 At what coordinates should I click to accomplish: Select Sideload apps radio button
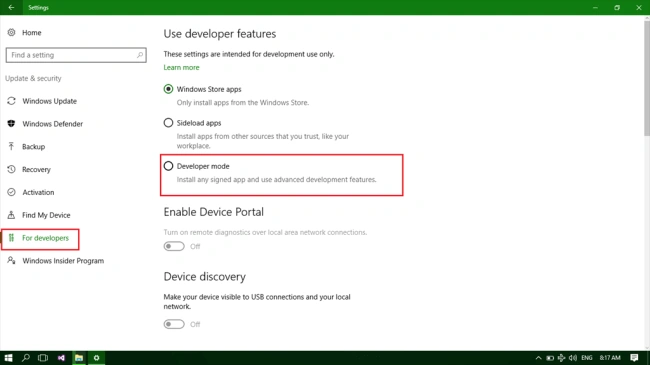[x=168, y=123]
